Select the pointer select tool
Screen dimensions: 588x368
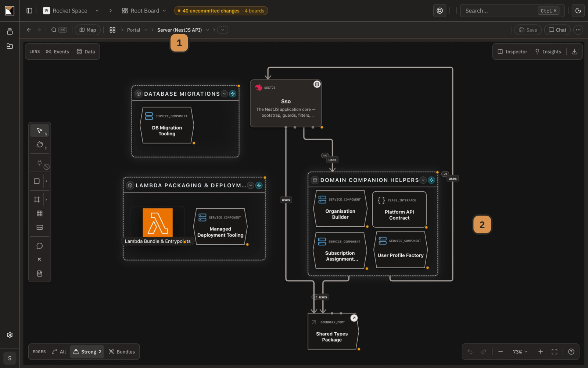(x=40, y=131)
